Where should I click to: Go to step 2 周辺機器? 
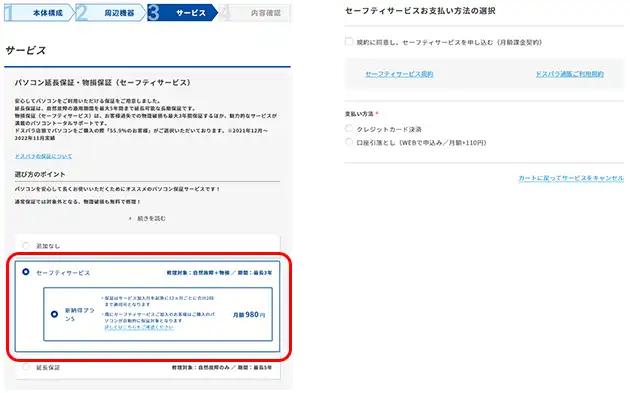point(110,12)
